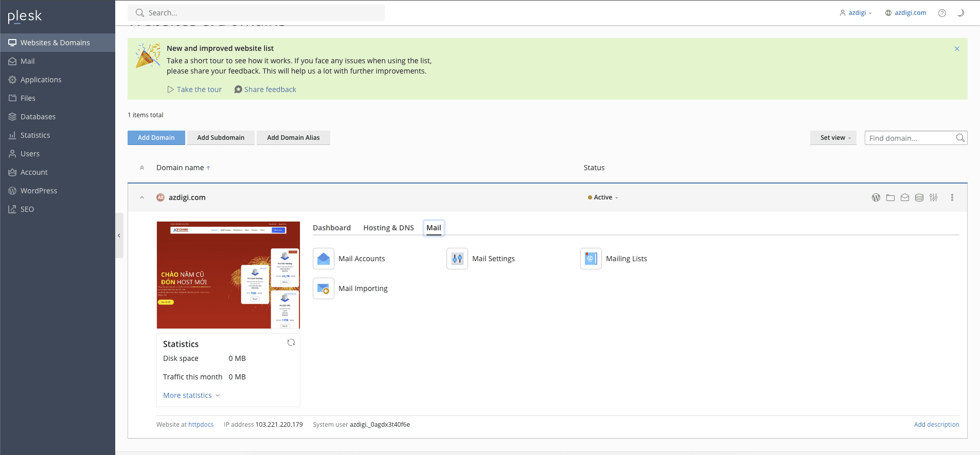Image resolution: width=980 pixels, height=455 pixels.
Task: Open Mailing Lists
Action: pos(626,259)
